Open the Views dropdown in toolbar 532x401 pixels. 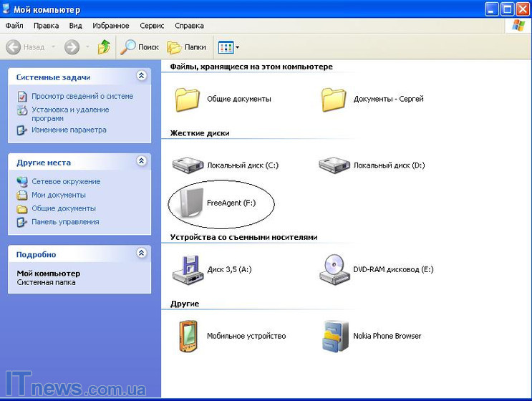[x=229, y=47]
